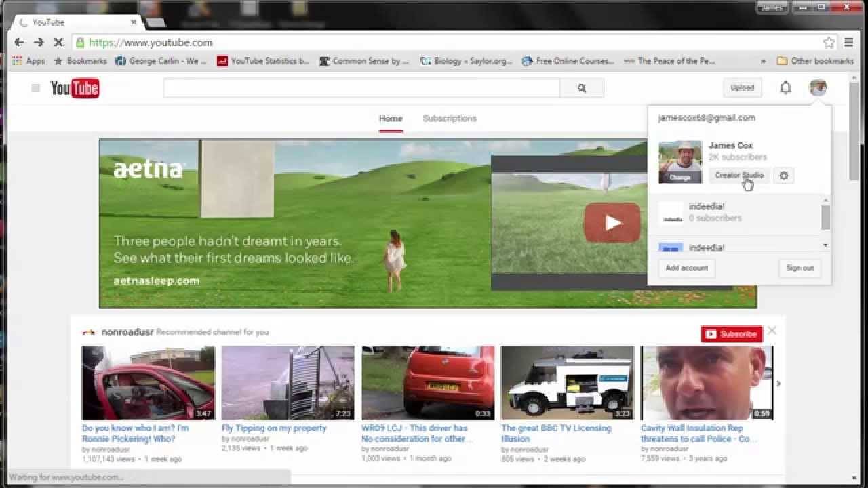Open a new browser tab
The width and height of the screenshot is (868, 488).
pyautogui.click(x=156, y=22)
